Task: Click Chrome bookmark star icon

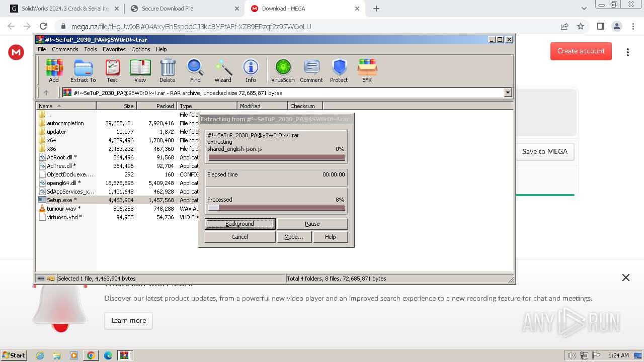Action: [x=581, y=26]
